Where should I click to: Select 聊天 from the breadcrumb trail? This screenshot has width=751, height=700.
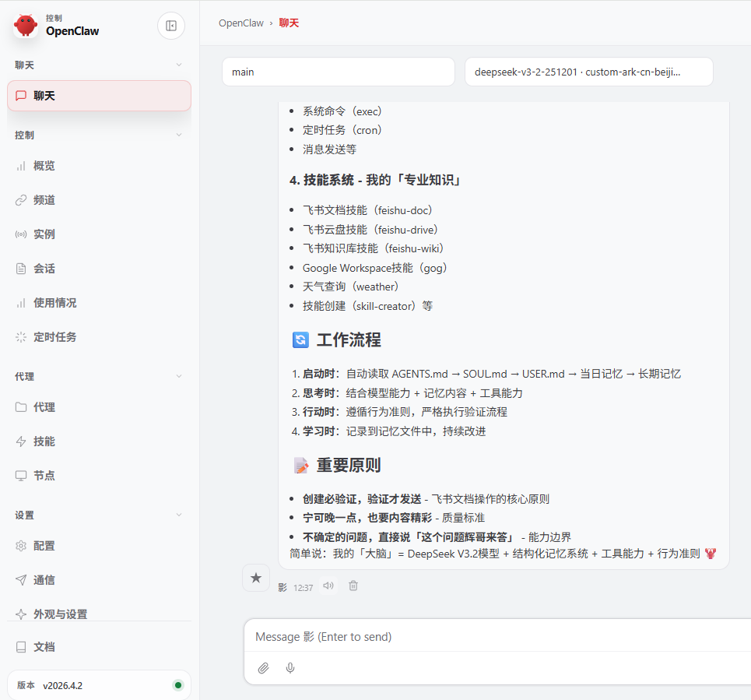(290, 23)
